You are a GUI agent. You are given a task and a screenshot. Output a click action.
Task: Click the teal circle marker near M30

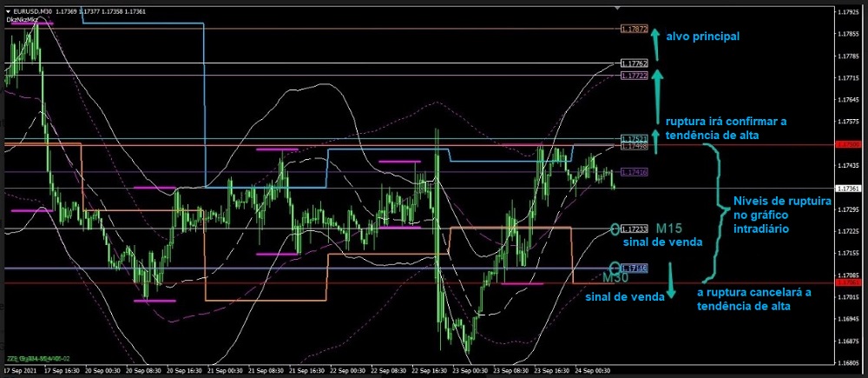click(615, 269)
